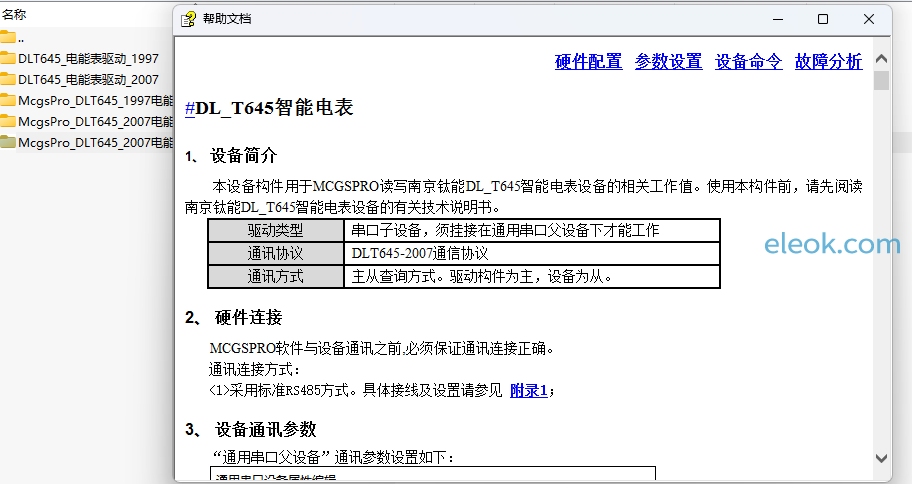
Task: Click the 2、硬件连接 heading
Action: pyautogui.click(x=234, y=318)
